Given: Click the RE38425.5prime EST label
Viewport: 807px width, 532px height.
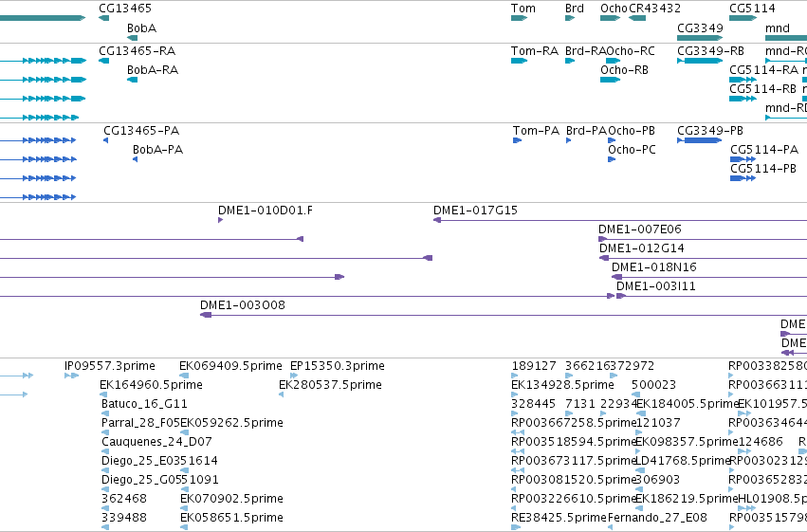Looking at the screenshot, I should coord(559,518).
